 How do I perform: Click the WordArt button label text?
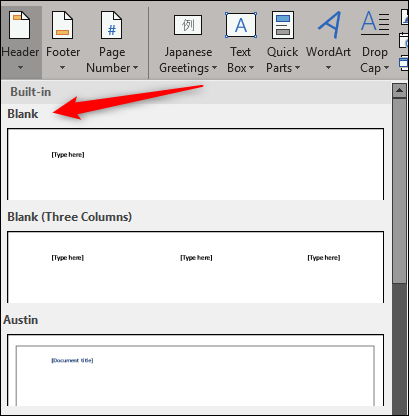[328, 52]
